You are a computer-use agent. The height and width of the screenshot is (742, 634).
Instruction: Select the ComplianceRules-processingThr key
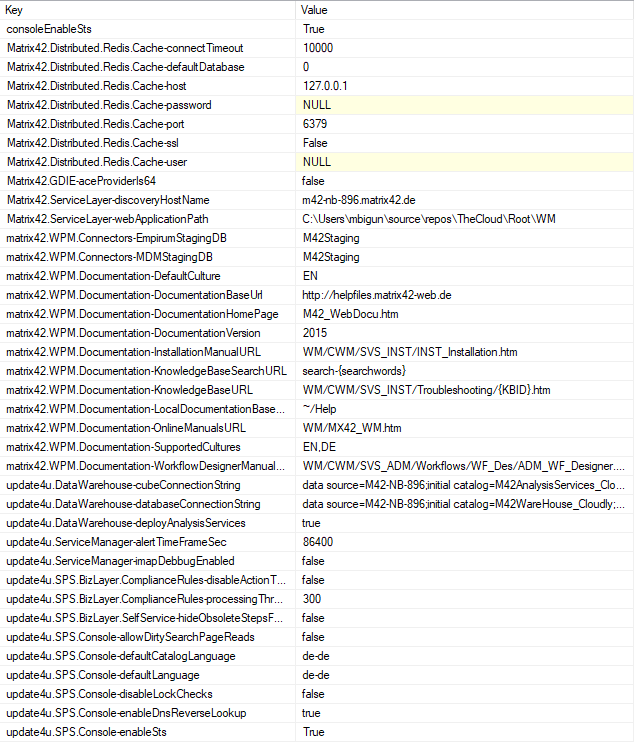148,599
